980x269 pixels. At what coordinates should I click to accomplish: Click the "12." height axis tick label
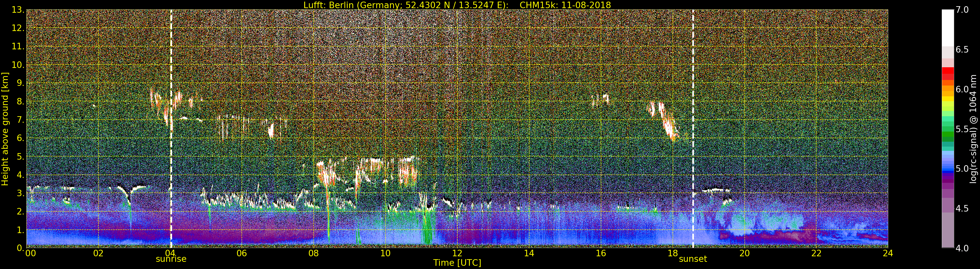tap(18, 28)
